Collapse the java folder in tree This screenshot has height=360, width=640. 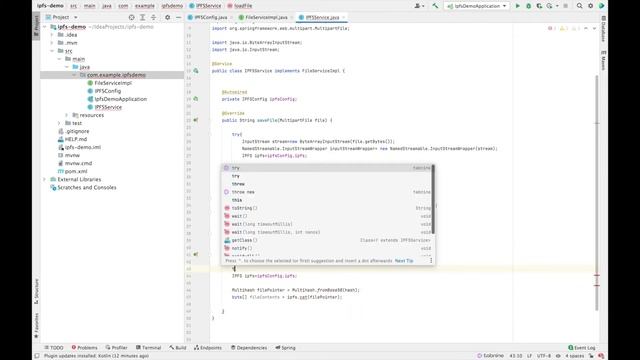point(67,67)
